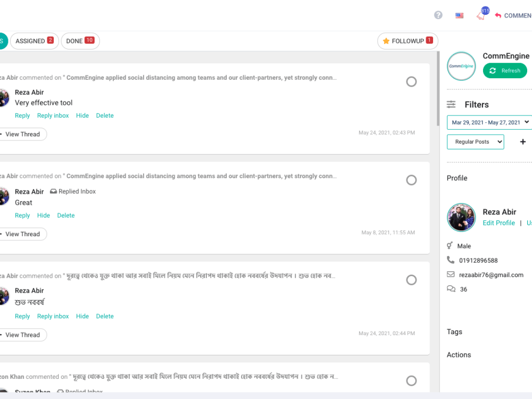Click the COMMENT menu item at the top
This screenshot has width=532, height=399.
518,15
